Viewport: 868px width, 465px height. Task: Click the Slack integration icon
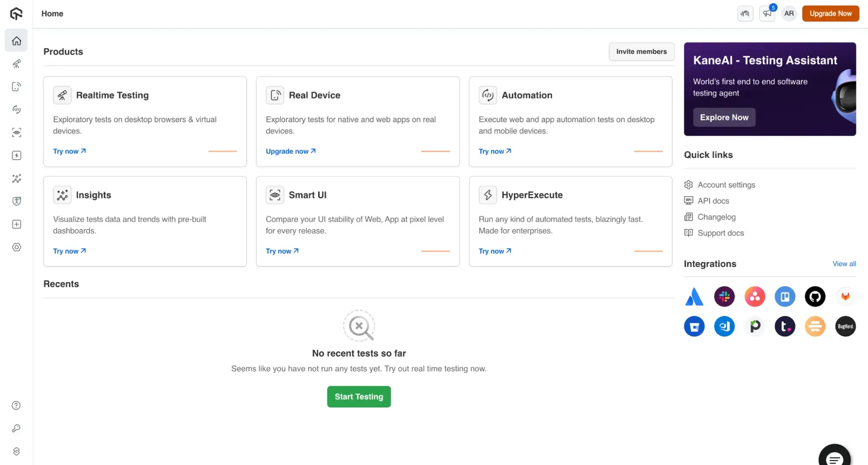(x=724, y=297)
